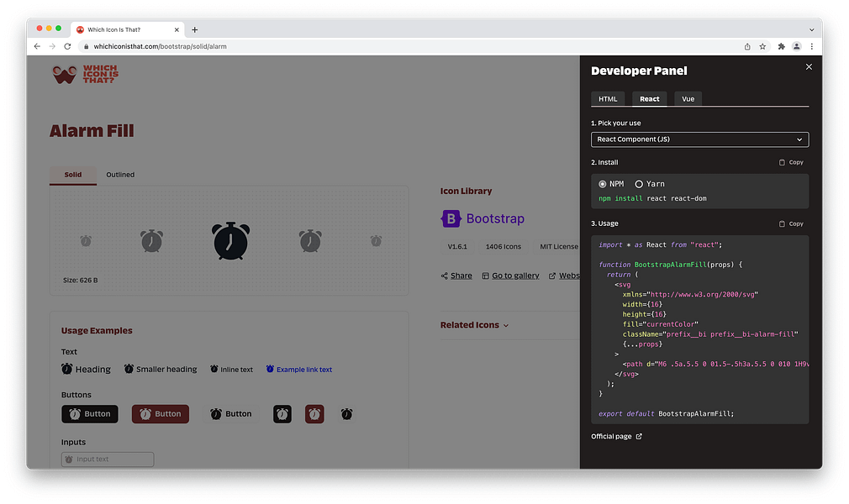Click the Size: 626 B label
The height and width of the screenshot is (504, 849).
tap(80, 280)
